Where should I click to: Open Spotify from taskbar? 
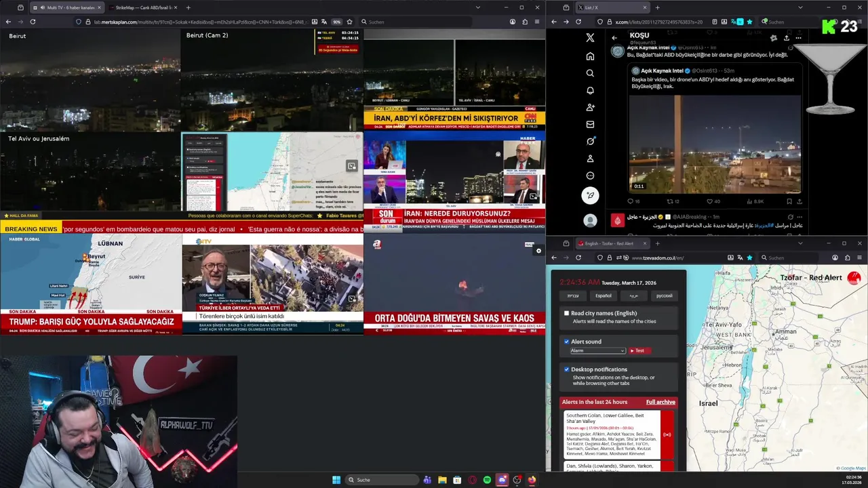pyautogui.click(x=487, y=480)
